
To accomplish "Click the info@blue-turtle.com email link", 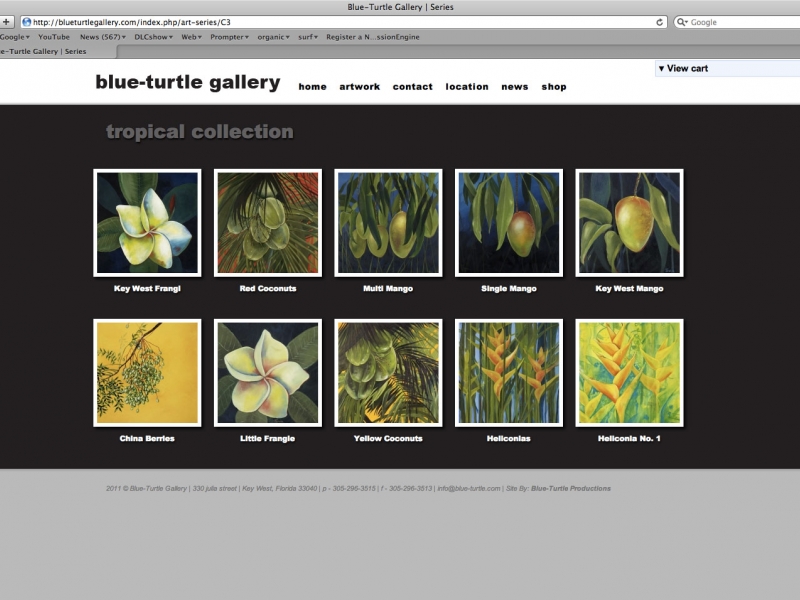I will (469, 488).
